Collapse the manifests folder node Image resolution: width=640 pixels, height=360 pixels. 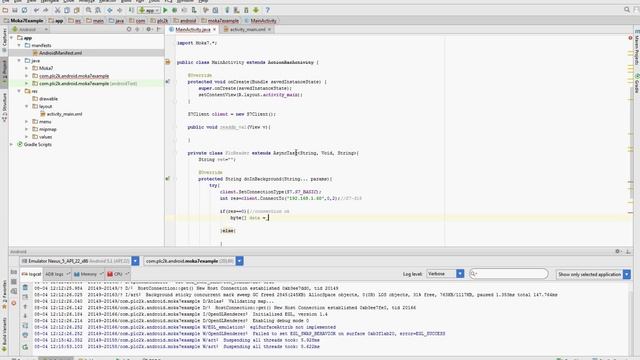coord(19,45)
